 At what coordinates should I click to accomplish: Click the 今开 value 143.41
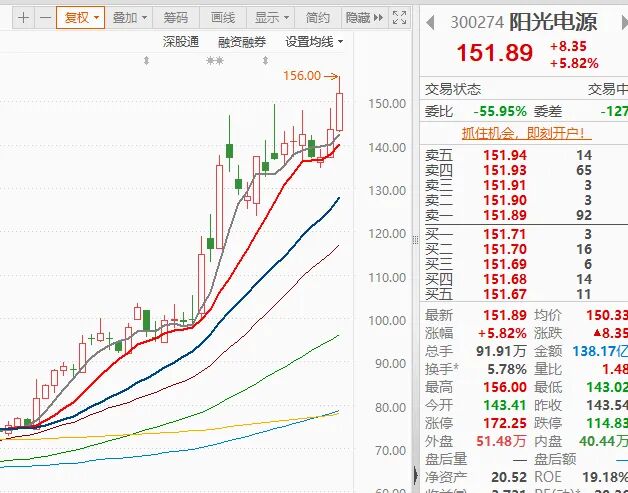(x=505, y=405)
